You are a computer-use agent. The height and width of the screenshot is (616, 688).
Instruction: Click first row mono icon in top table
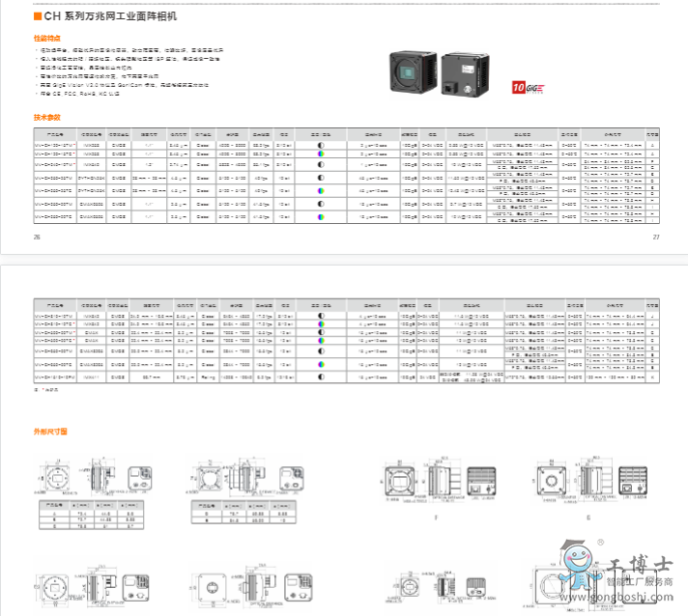[x=320, y=144]
